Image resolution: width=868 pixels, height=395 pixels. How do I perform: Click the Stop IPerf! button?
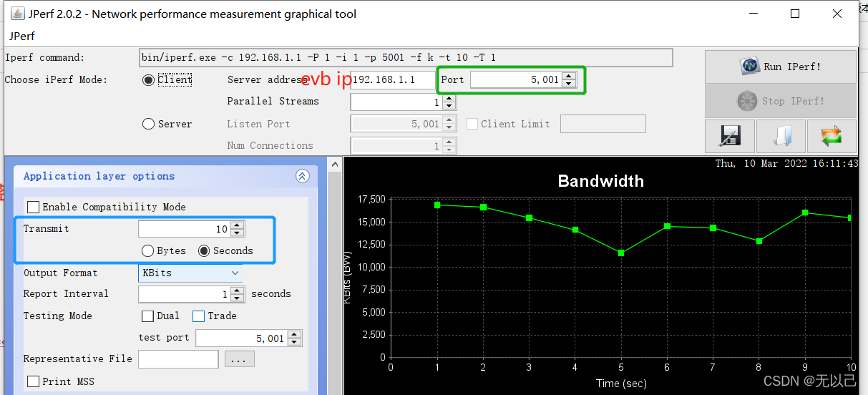click(x=780, y=101)
